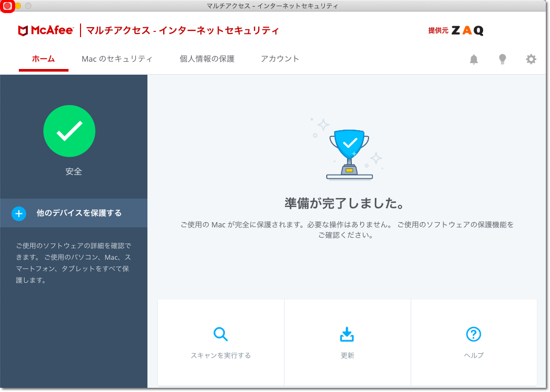This screenshot has width=550, height=392.
Task: Open the Mac のセキュリティ tab
Action: coord(117,59)
